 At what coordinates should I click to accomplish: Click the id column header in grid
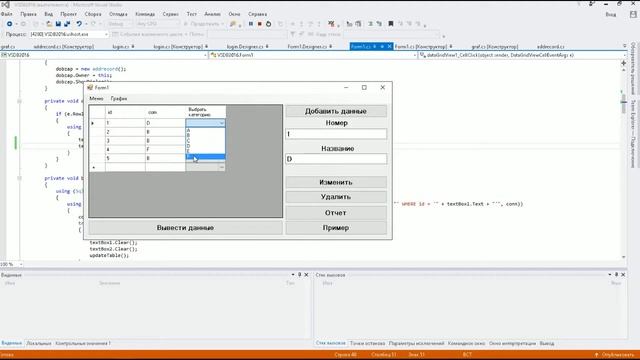[125, 112]
